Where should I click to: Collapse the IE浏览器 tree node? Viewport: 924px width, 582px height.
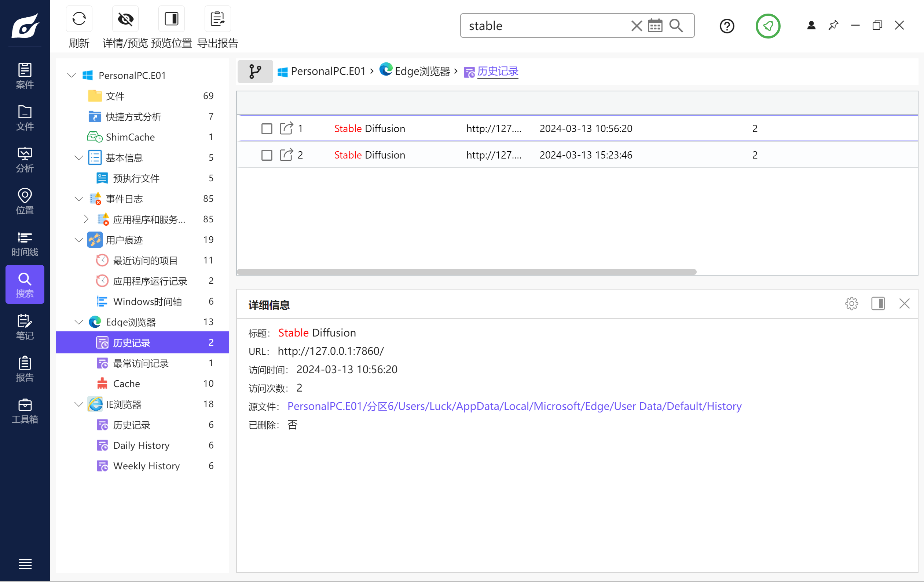(x=79, y=404)
